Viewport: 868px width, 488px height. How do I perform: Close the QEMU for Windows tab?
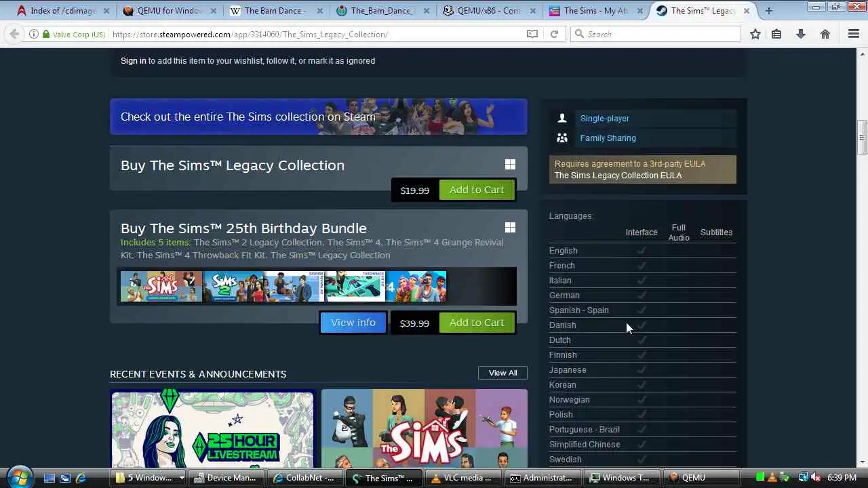point(214,11)
